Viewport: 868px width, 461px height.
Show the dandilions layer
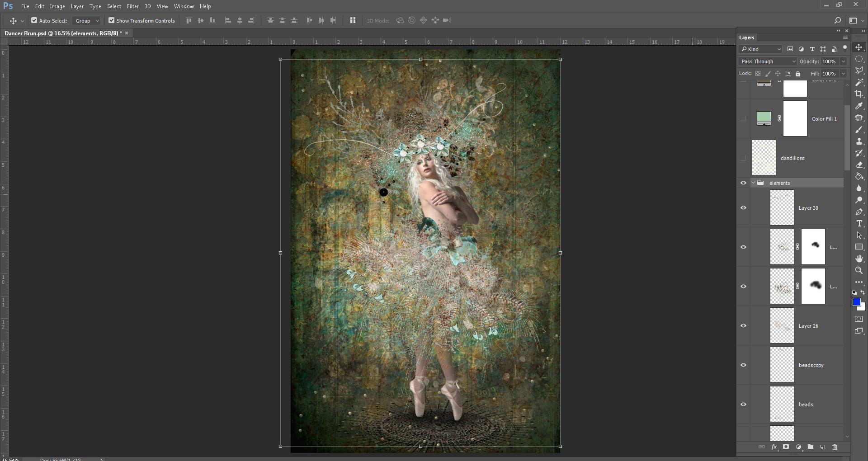743,158
